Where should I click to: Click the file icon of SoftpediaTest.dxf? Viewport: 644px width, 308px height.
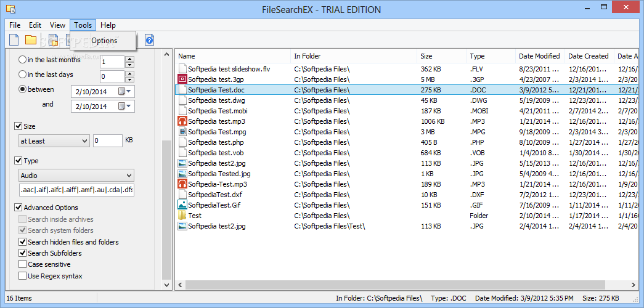[x=182, y=194]
